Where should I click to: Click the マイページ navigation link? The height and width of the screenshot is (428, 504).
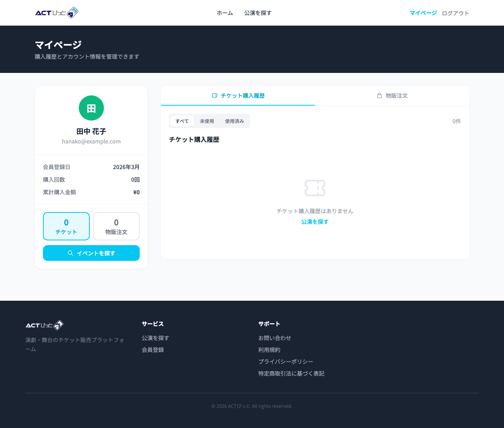423,13
